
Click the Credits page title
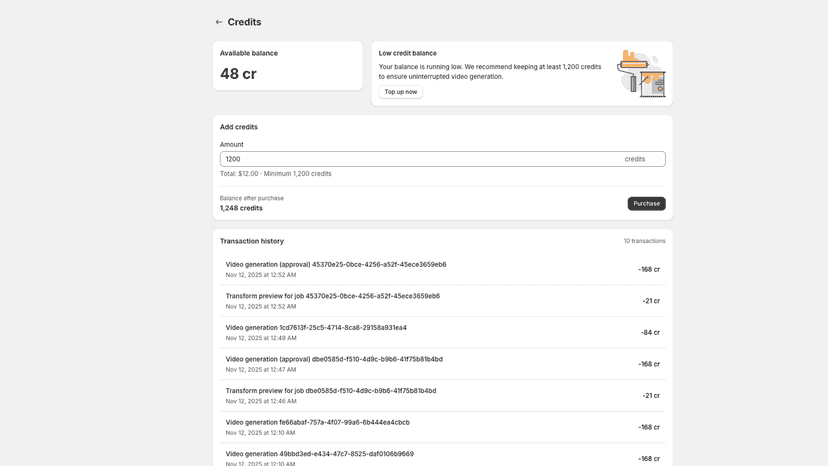244,22
